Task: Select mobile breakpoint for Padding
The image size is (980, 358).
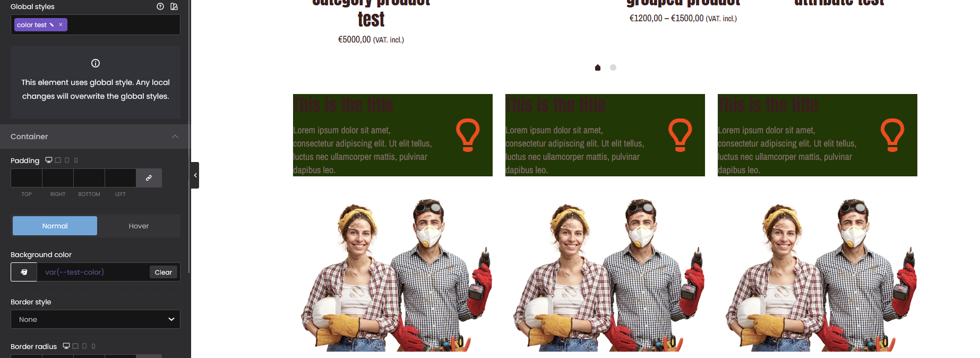Action: 76,160
